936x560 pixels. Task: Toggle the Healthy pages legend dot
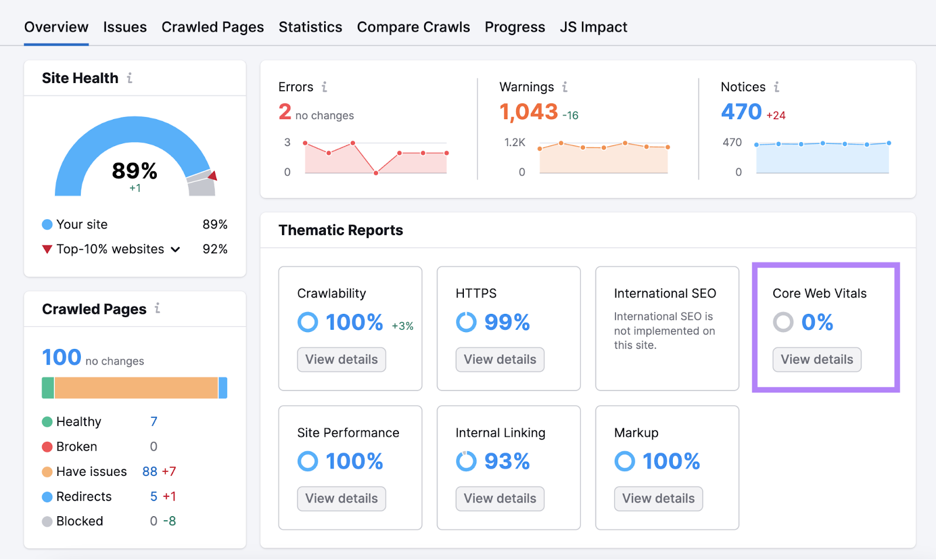47,421
